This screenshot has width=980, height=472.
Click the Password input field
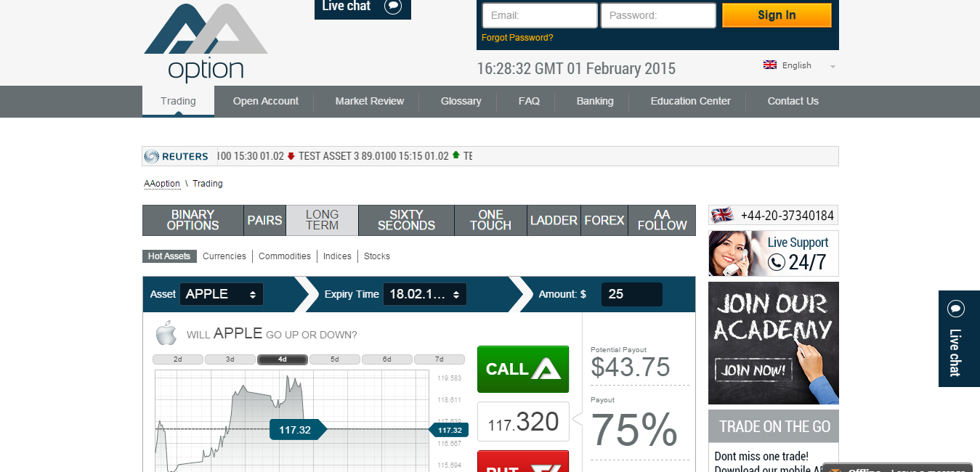tap(658, 15)
